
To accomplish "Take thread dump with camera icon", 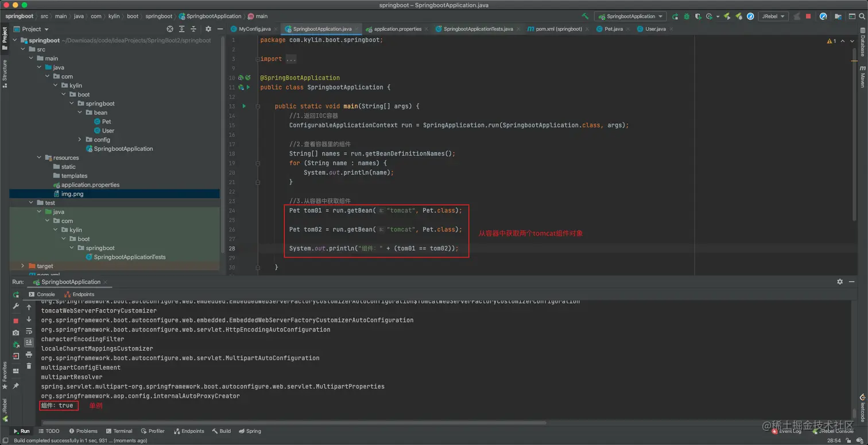I will [16, 333].
